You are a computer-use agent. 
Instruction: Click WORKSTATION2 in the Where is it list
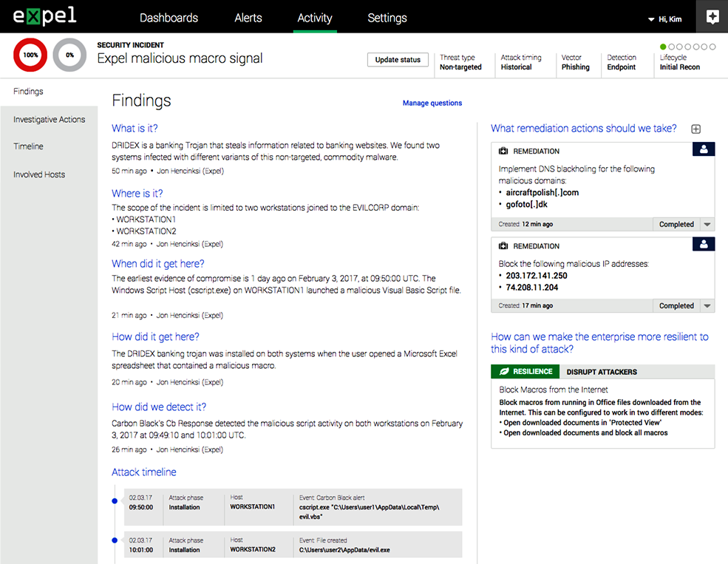(146, 231)
